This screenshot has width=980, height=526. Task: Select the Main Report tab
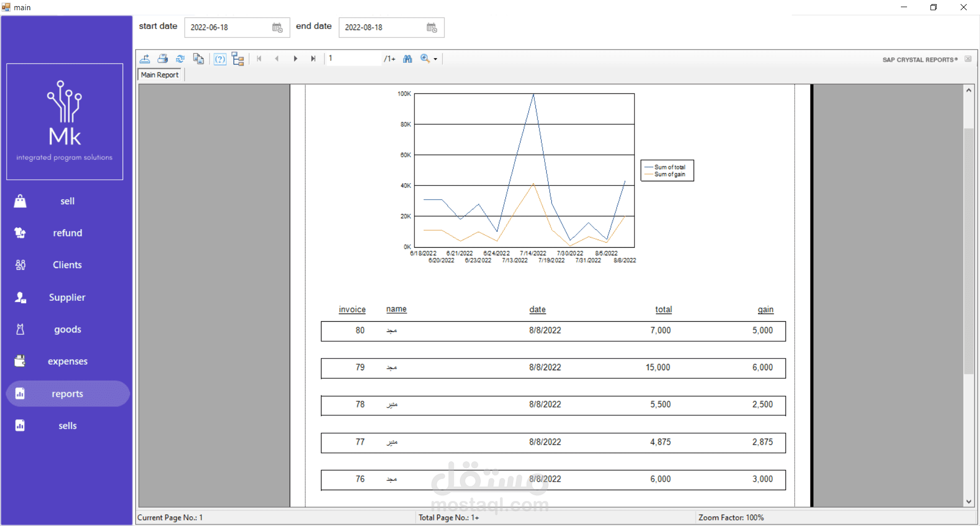[160, 75]
